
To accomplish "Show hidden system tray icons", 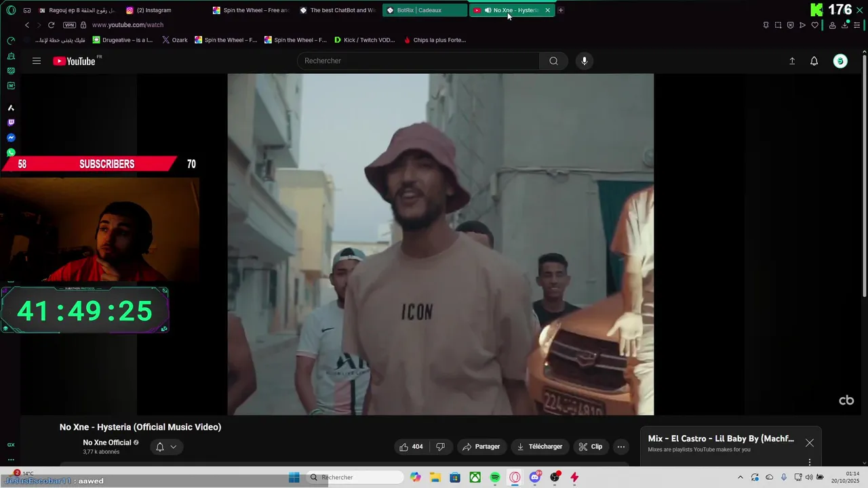I will [740, 478].
